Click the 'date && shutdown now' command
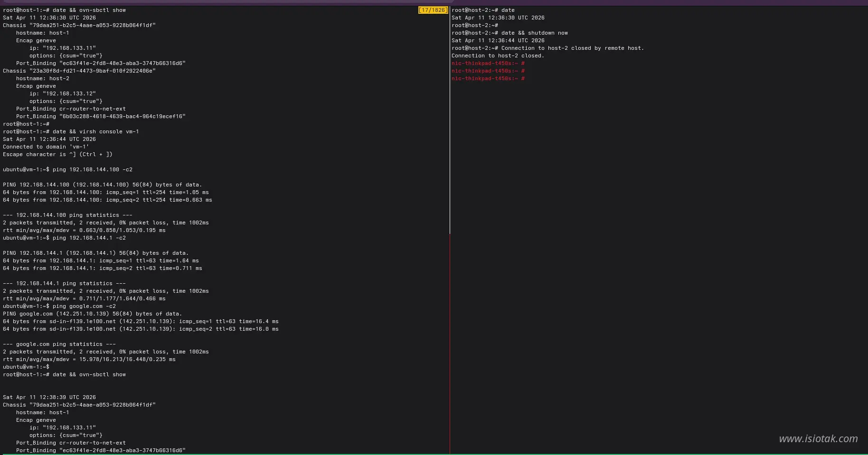 click(x=535, y=33)
